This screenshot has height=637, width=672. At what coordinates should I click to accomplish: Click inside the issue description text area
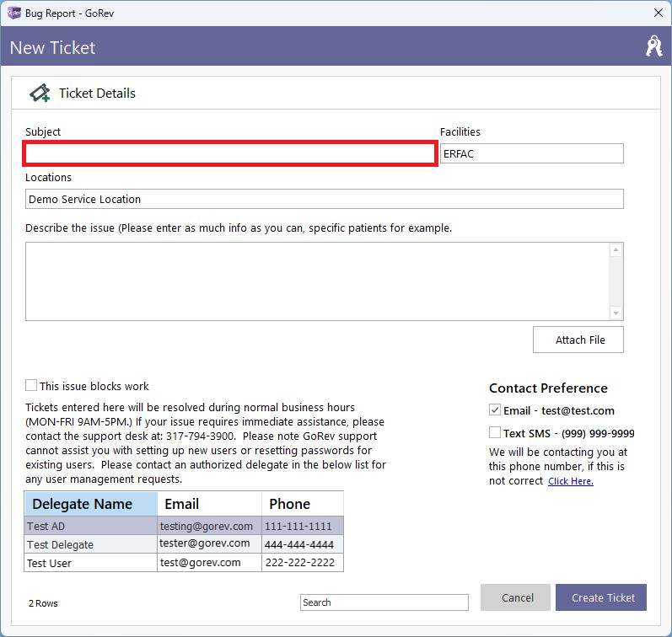pyautogui.click(x=317, y=281)
